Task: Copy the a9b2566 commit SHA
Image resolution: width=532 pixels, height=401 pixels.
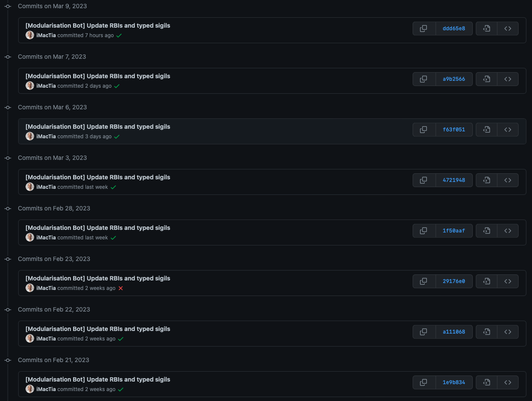Action: pyautogui.click(x=423, y=79)
